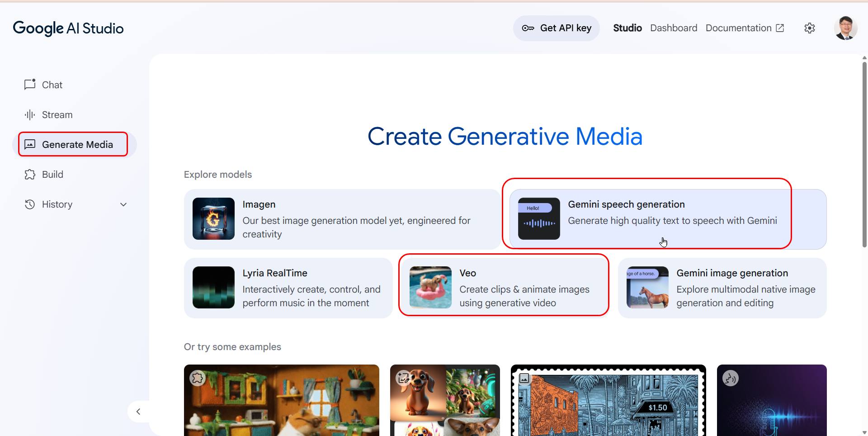Click the scrollbar down arrow
Image resolution: width=868 pixels, height=436 pixels.
pos(864,432)
